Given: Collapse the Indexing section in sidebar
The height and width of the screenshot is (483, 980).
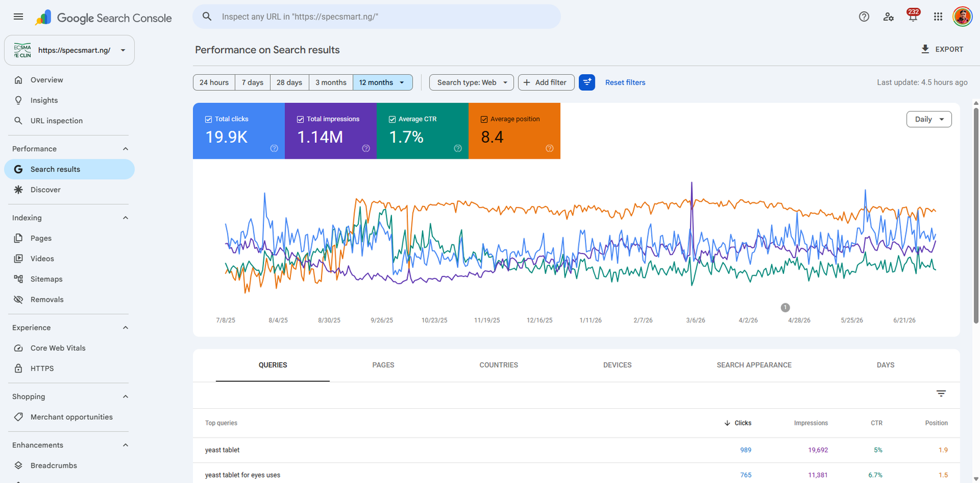Looking at the screenshot, I should 126,218.
